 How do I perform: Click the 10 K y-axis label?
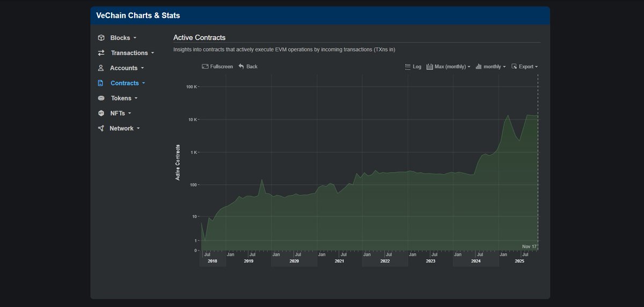point(192,119)
